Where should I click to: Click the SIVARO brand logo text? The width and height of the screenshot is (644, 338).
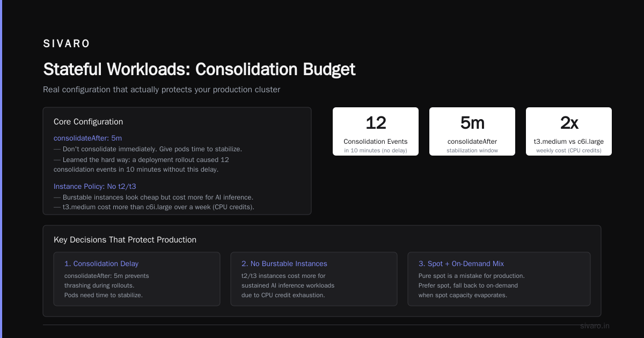67,43
